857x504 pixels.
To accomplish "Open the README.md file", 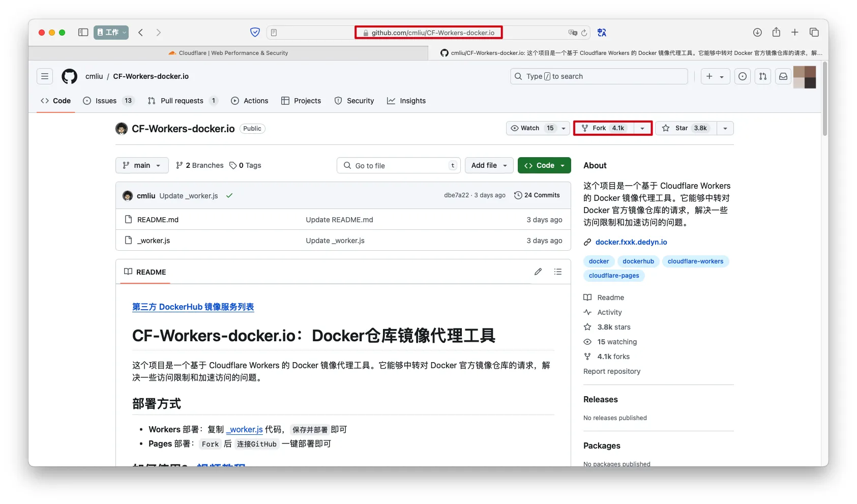I will click(x=158, y=220).
